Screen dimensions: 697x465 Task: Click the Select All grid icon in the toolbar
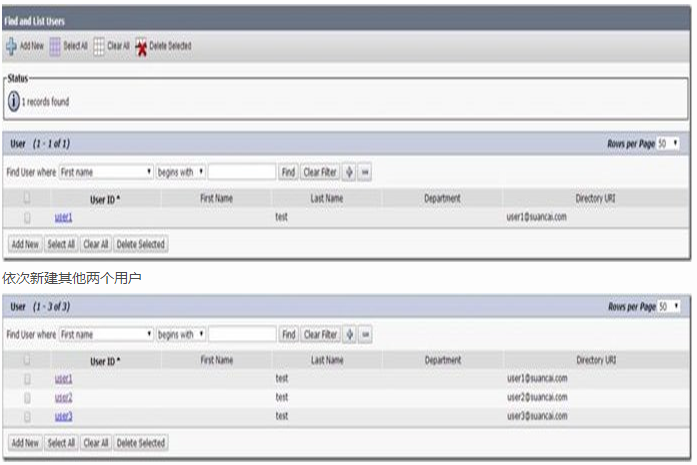[55, 46]
